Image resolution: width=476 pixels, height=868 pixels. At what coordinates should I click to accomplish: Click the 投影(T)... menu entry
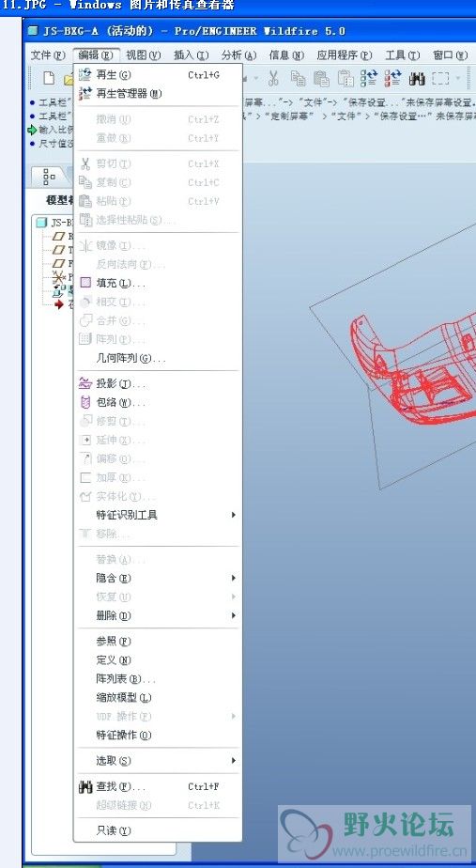[159, 383]
